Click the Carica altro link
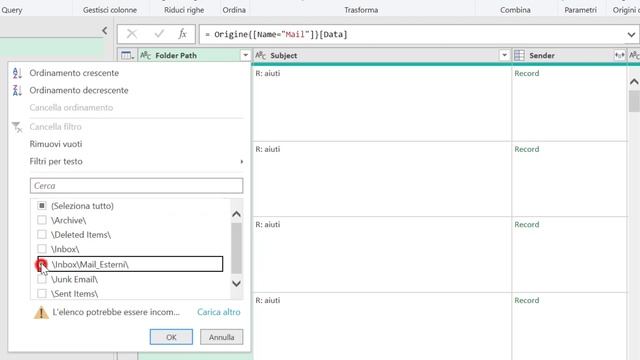The image size is (640, 360). 219,312
